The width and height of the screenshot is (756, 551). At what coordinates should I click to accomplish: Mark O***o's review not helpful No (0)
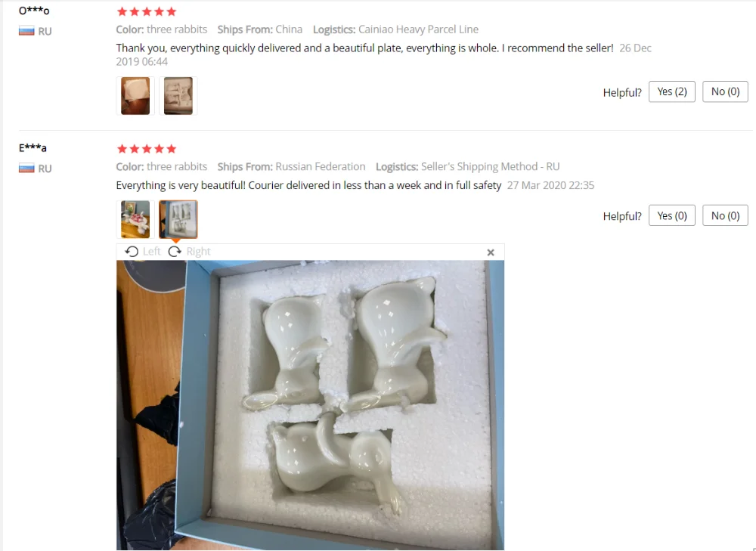pyautogui.click(x=725, y=91)
